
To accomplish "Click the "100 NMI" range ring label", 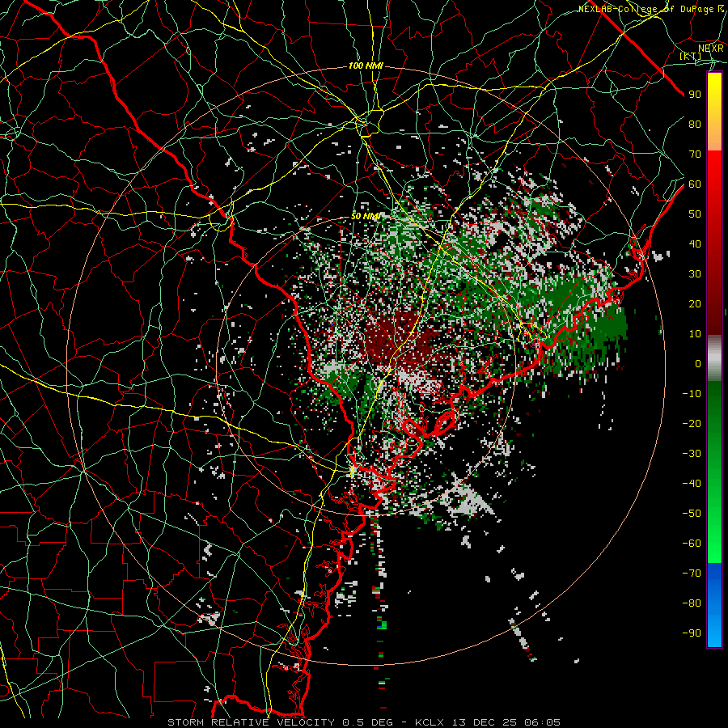I will pos(366,66).
